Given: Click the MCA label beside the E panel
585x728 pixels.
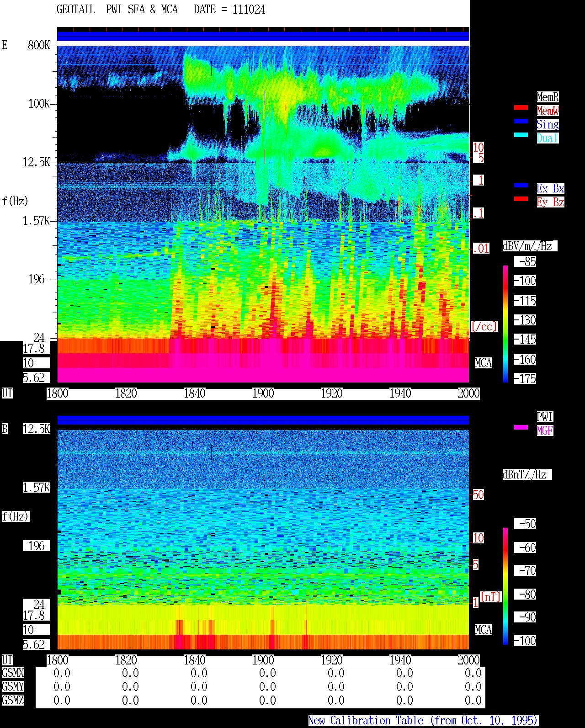Looking at the screenshot, I should pyautogui.click(x=483, y=363).
